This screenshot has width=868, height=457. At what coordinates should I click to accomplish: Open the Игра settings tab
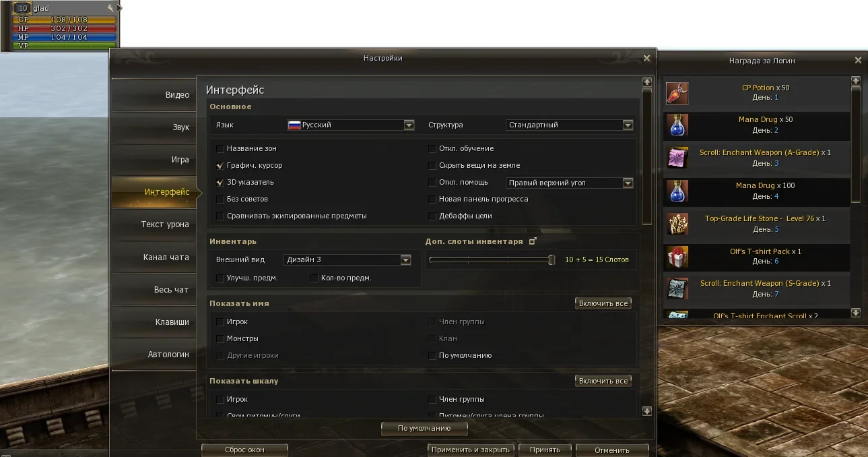(x=154, y=160)
